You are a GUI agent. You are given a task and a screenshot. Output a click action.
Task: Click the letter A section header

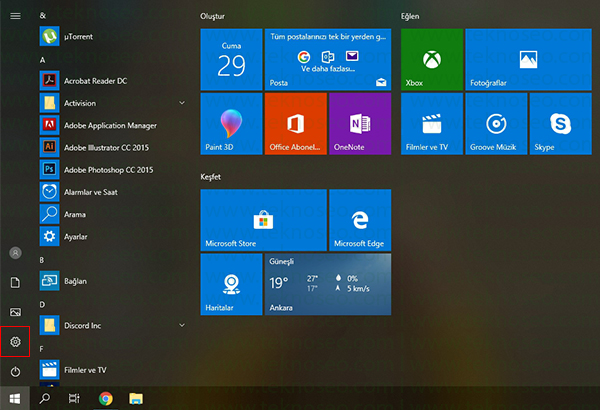[42, 60]
